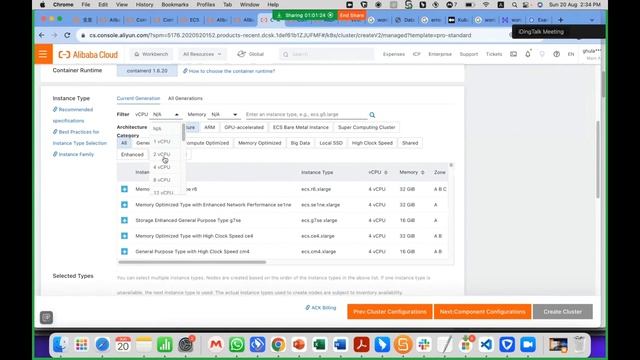Open Finder from the dock
Viewport: 640px width, 360px height.
(x=60, y=344)
